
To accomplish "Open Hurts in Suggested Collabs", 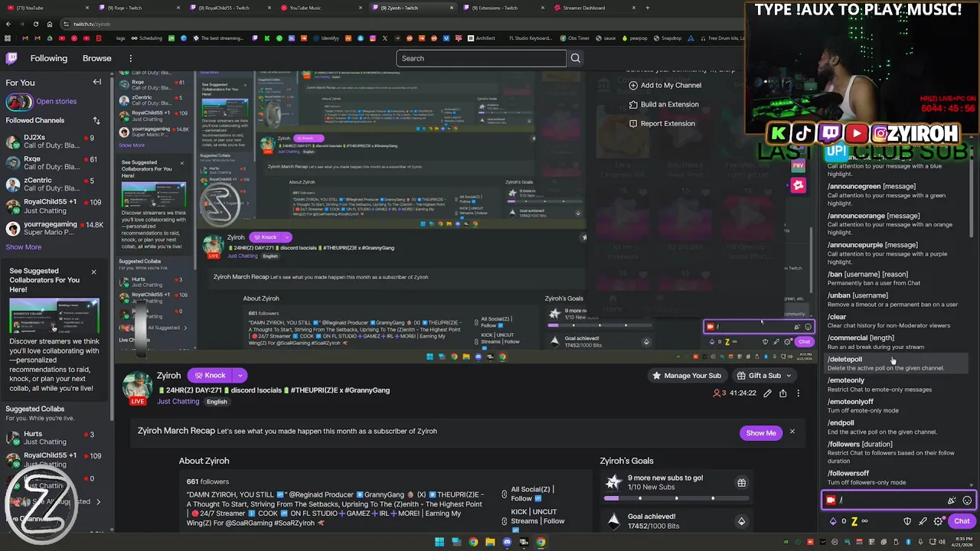I will 54,438.
